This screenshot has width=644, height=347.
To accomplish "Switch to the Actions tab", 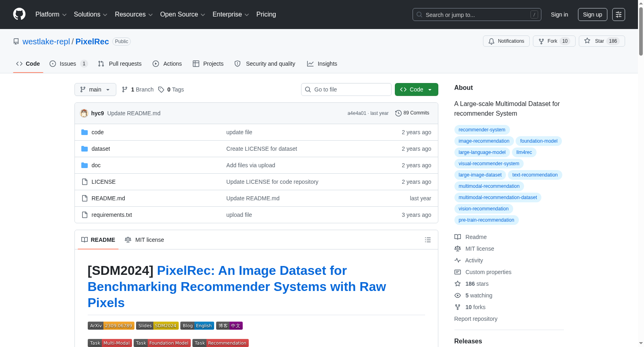I will [x=167, y=64].
